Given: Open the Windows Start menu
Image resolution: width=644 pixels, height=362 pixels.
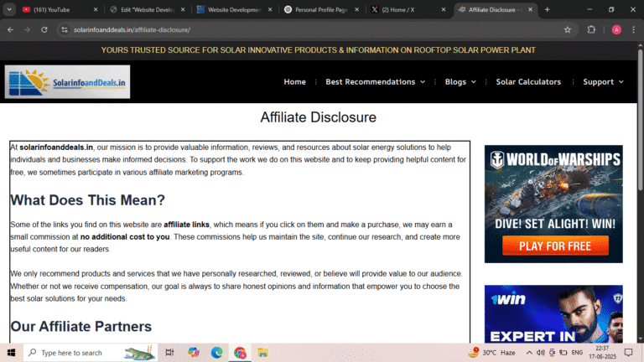Looking at the screenshot, I should coord(11,353).
